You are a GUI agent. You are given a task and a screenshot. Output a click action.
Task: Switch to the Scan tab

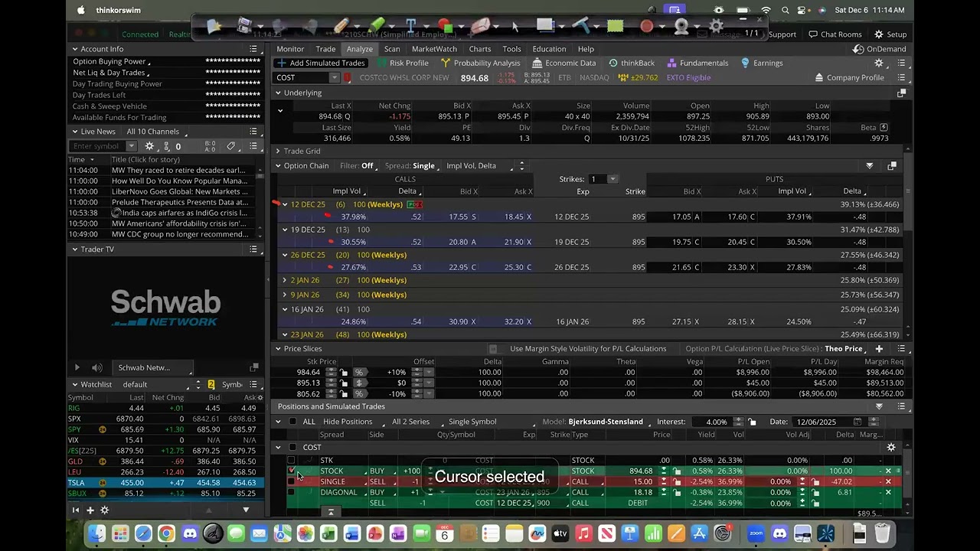(x=392, y=49)
